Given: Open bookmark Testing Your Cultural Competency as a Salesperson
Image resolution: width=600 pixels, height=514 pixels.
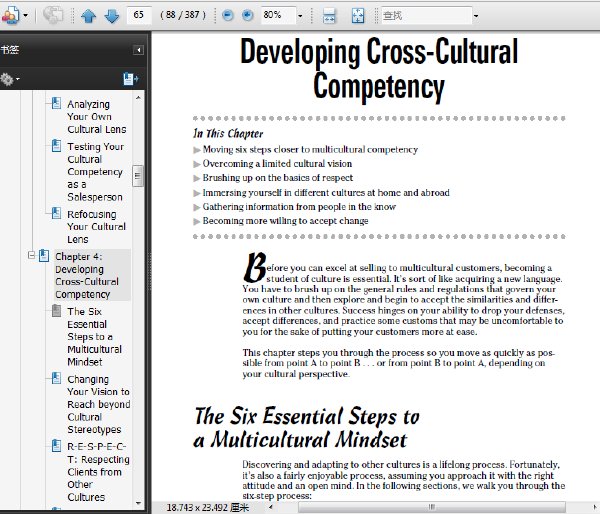Looking at the screenshot, I should (x=96, y=172).
